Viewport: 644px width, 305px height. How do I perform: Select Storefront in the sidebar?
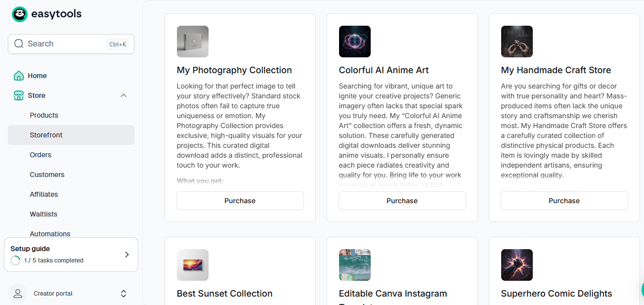[x=46, y=135]
